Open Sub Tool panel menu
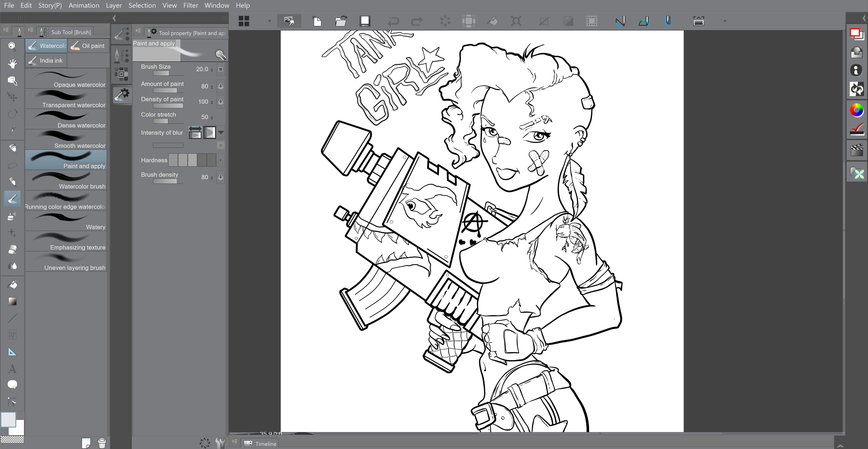 [x=31, y=30]
